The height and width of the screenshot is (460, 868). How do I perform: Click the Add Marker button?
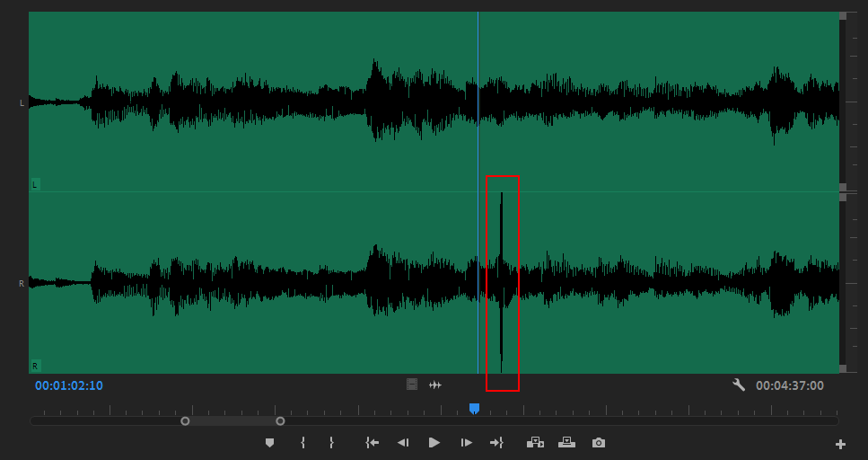coord(269,443)
